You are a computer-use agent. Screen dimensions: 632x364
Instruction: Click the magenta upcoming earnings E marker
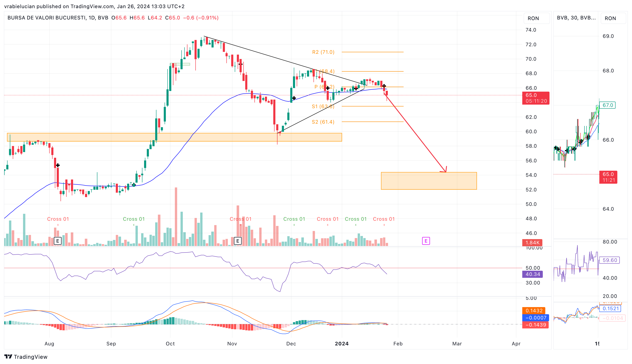click(x=426, y=241)
